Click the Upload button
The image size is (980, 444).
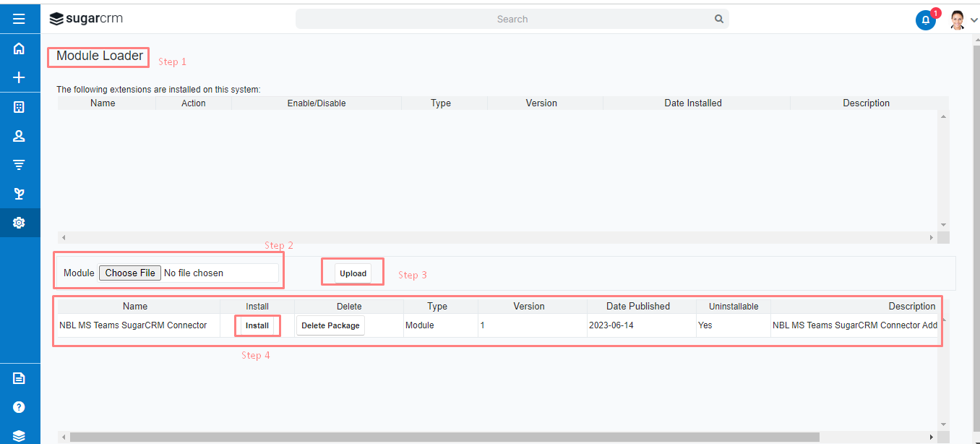[353, 273]
